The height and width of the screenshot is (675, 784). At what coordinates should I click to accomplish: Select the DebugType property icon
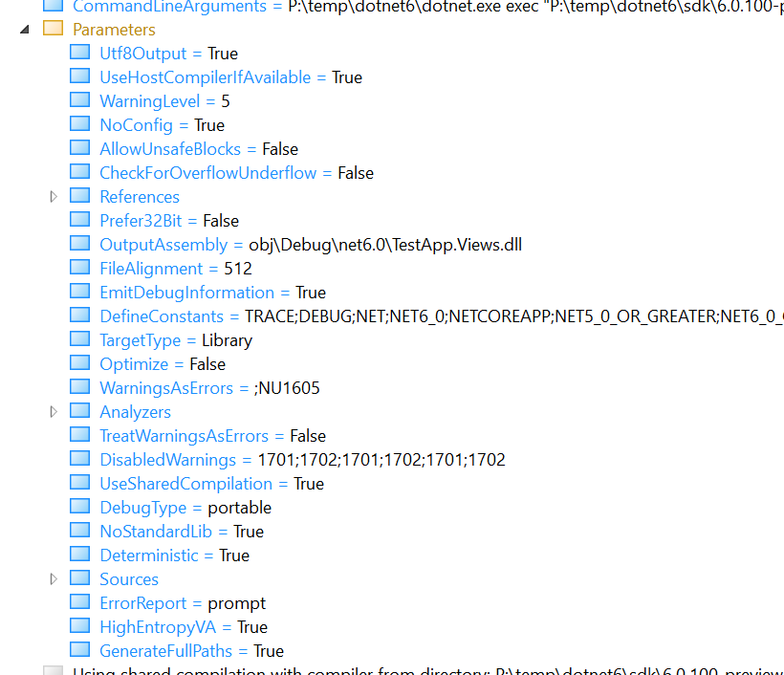(79, 507)
